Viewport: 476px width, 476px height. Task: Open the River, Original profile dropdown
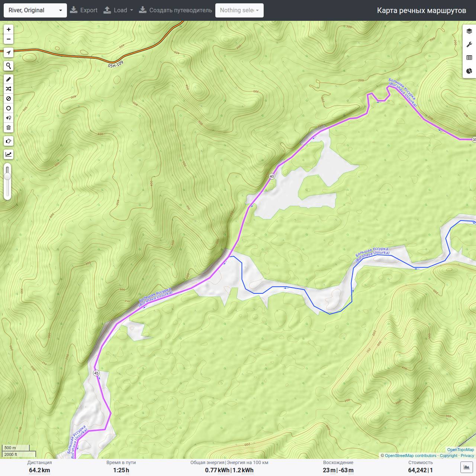click(x=35, y=10)
